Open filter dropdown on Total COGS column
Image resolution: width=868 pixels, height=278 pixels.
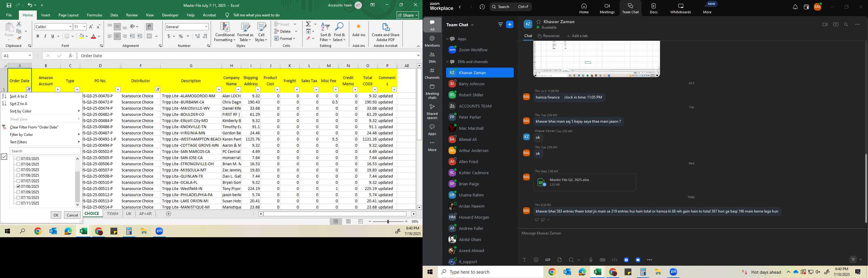[375, 90]
